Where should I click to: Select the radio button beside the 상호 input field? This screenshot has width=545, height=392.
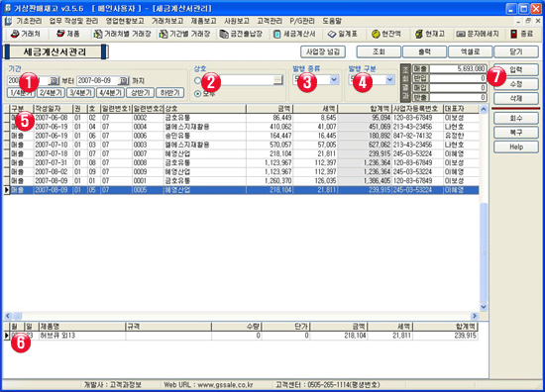pos(198,80)
